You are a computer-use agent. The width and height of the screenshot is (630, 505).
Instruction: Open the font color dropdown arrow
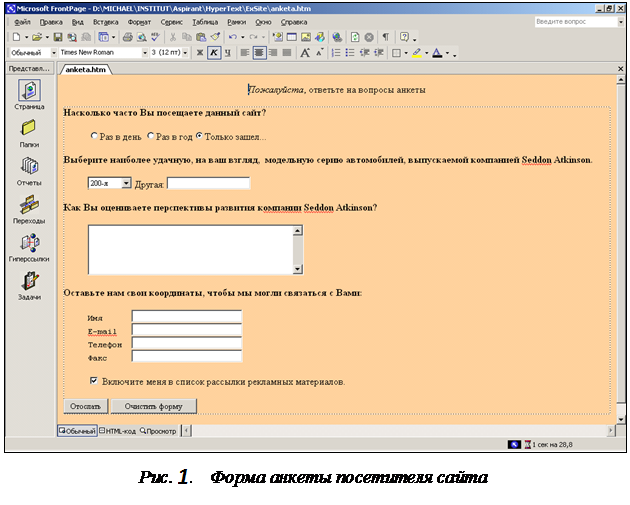click(x=447, y=53)
